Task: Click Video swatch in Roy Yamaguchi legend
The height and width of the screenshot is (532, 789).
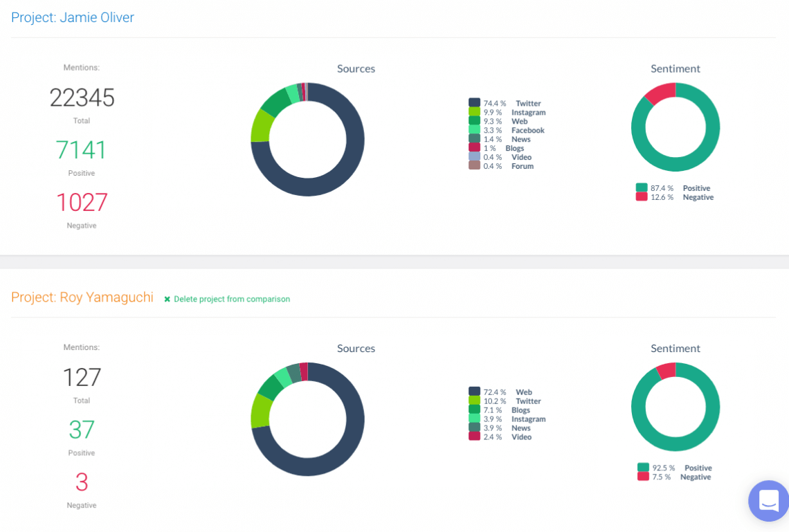Action: [x=474, y=437]
